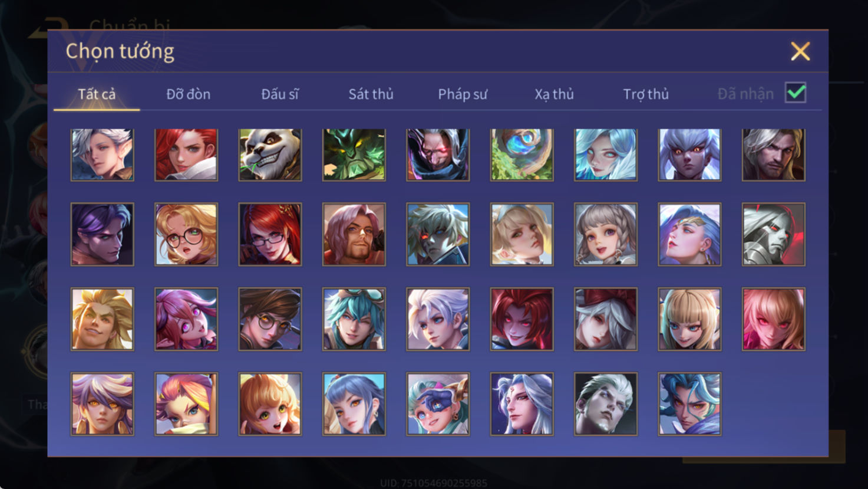Toggle the Đã nhận checkbox

(796, 93)
